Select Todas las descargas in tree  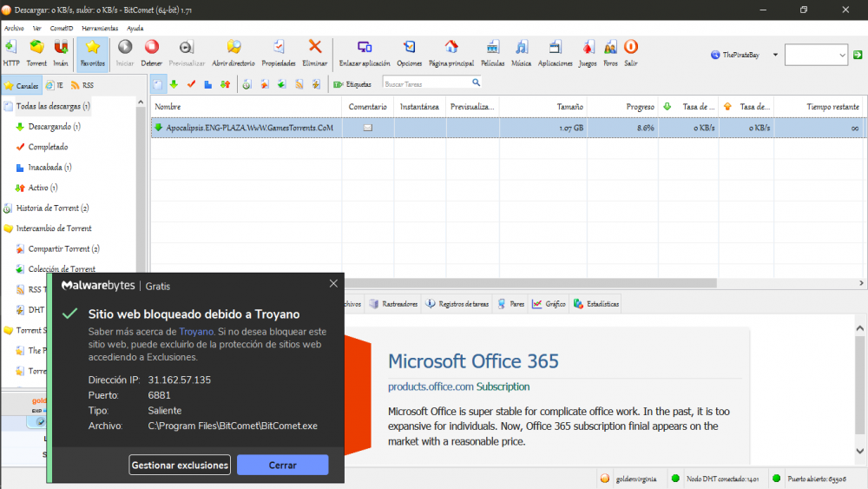click(53, 106)
